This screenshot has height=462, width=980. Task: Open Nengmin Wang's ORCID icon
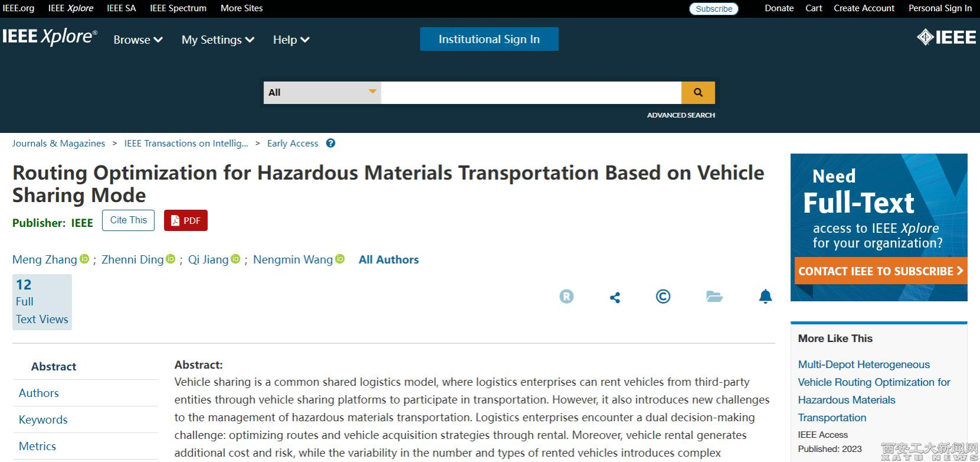pyautogui.click(x=340, y=259)
